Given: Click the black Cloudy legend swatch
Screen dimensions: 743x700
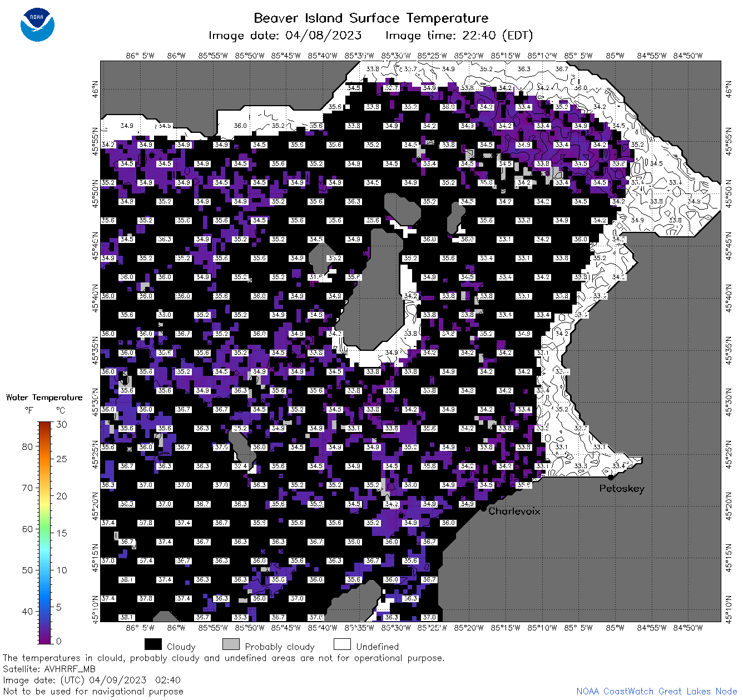Looking at the screenshot, I should pyautogui.click(x=153, y=644).
